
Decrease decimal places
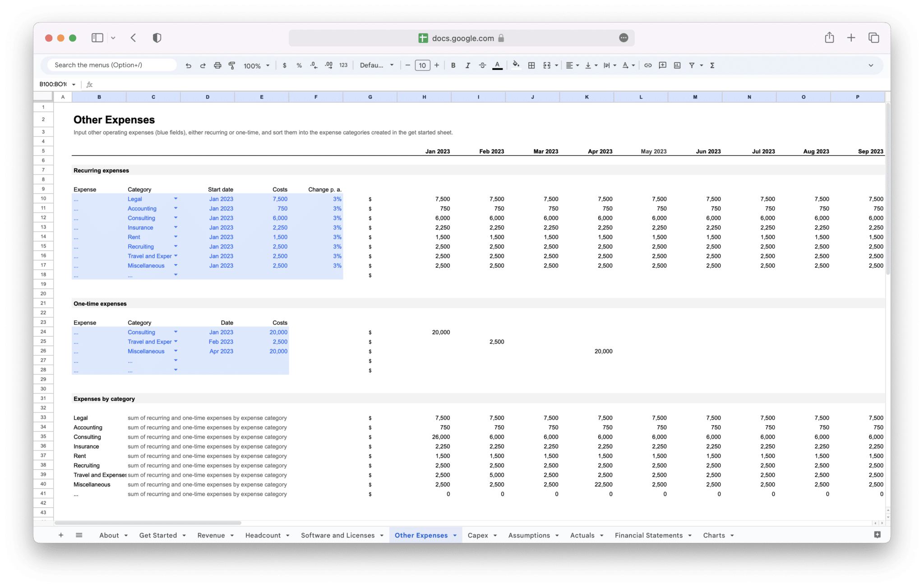314,65
